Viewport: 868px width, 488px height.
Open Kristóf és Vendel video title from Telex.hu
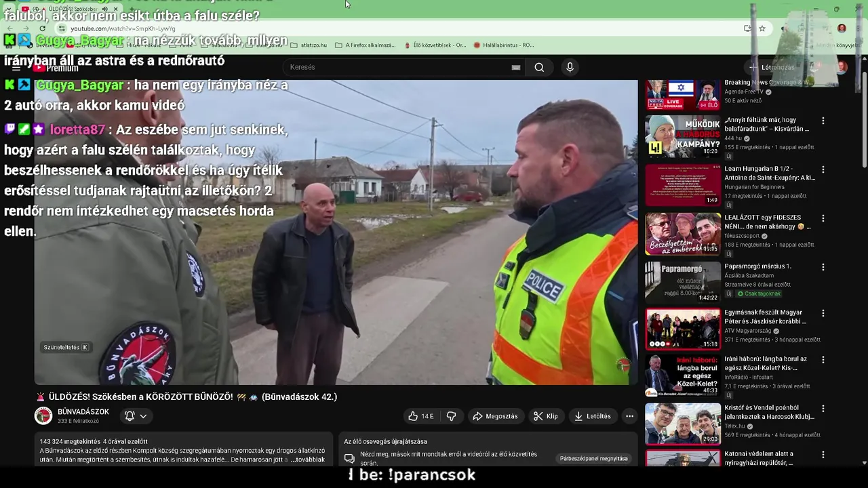point(769,413)
